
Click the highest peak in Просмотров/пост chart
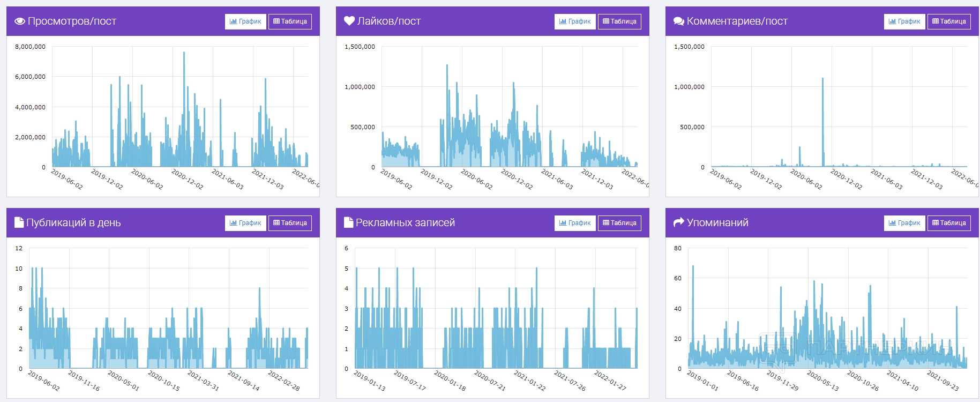click(x=184, y=53)
